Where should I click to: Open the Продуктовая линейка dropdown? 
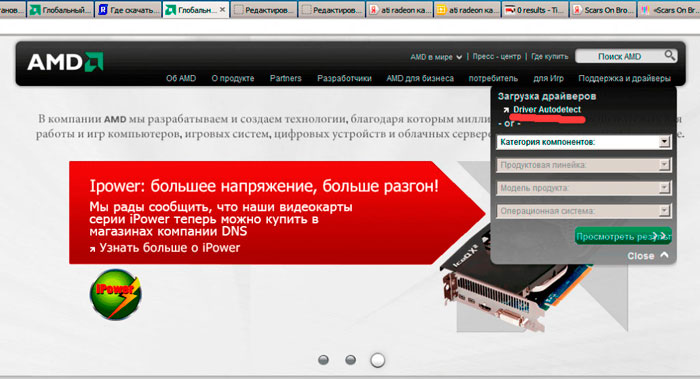583,165
